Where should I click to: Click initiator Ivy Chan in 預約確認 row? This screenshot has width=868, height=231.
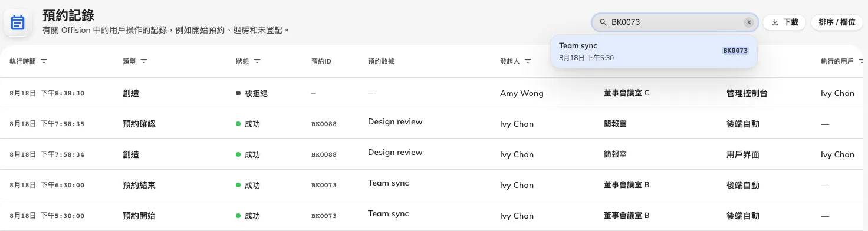[x=517, y=124]
